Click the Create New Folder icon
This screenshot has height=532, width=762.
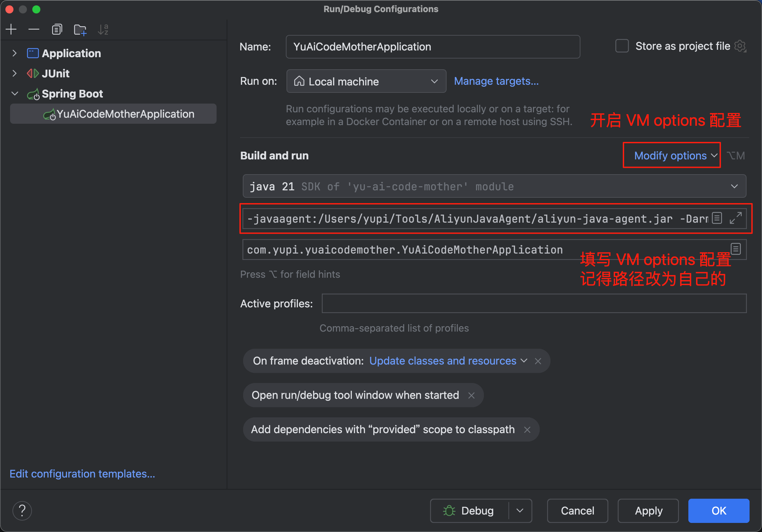pyautogui.click(x=80, y=30)
